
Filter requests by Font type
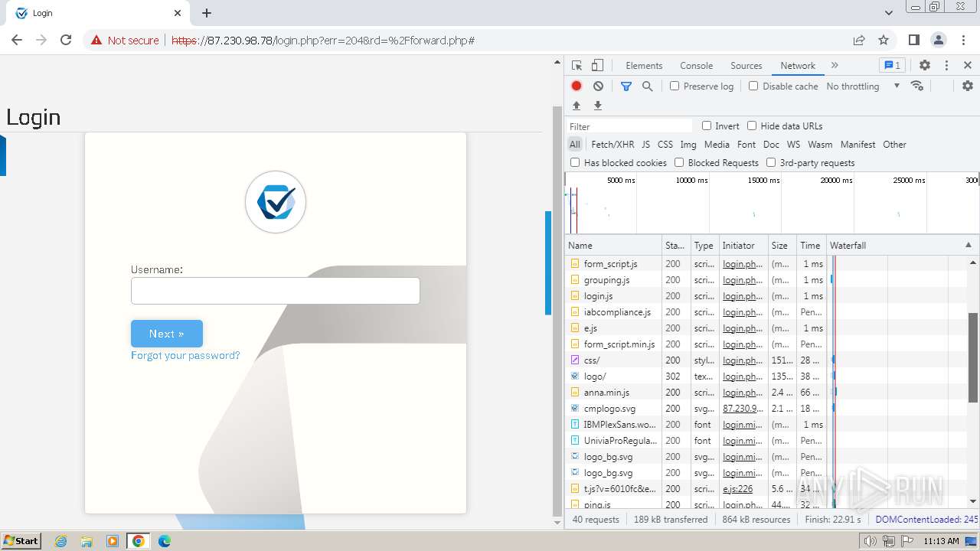click(746, 144)
